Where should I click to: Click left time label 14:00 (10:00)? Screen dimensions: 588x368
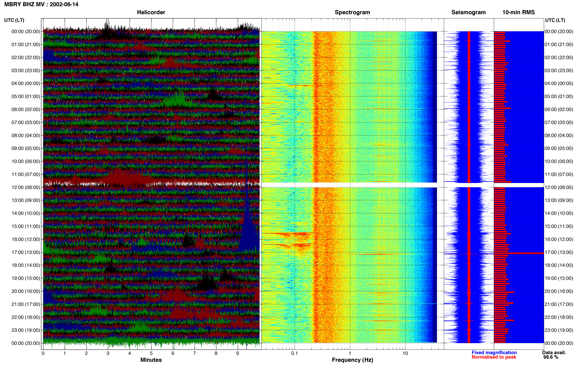[26, 213]
